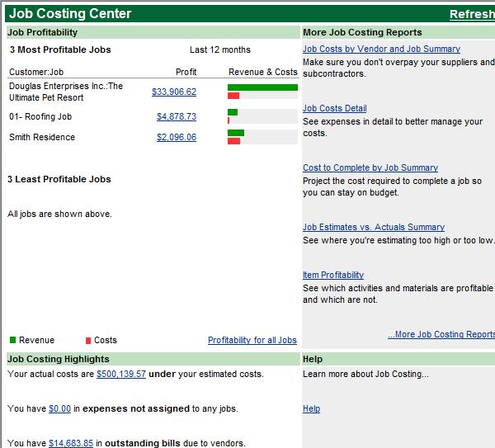Open Douglas Enterprises profit amount $33,906.62
Viewport: 495px width, 448px height.
174,92
